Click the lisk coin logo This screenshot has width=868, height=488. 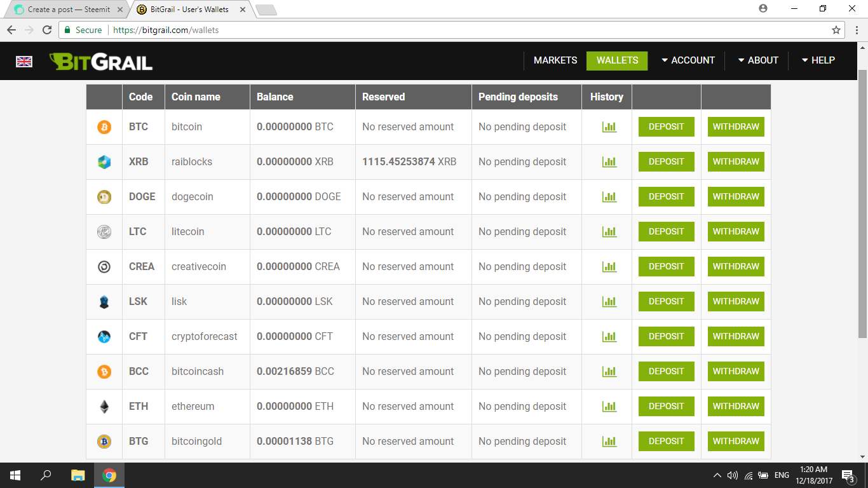tap(104, 302)
